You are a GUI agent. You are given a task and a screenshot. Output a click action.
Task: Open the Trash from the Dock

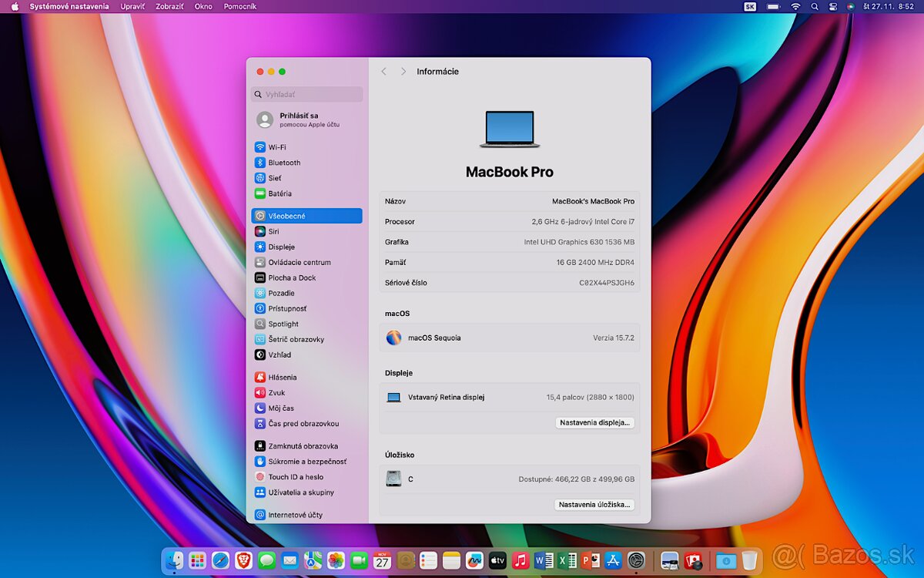click(749, 560)
